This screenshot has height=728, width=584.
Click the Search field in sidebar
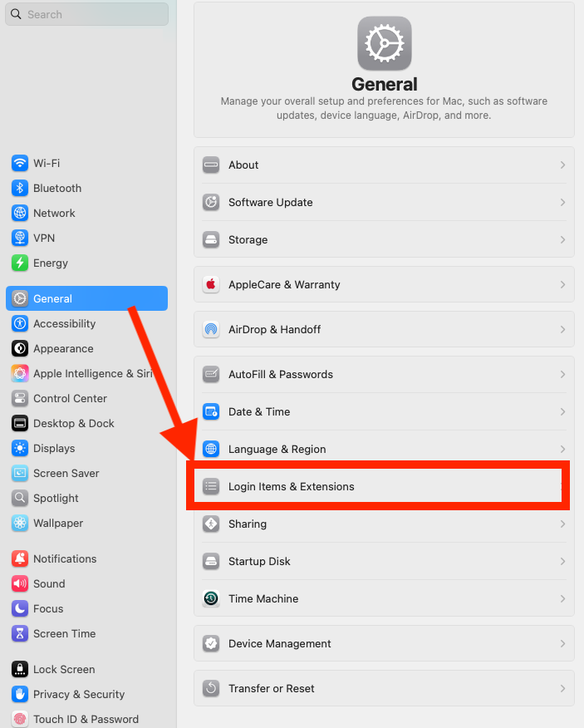pyautogui.click(x=86, y=14)
